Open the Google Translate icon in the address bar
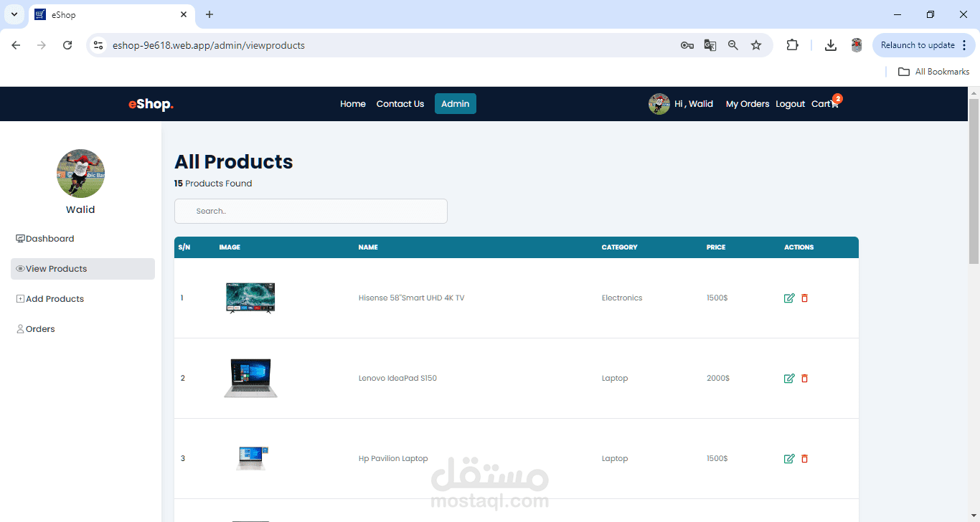 [x=710, y=45]
